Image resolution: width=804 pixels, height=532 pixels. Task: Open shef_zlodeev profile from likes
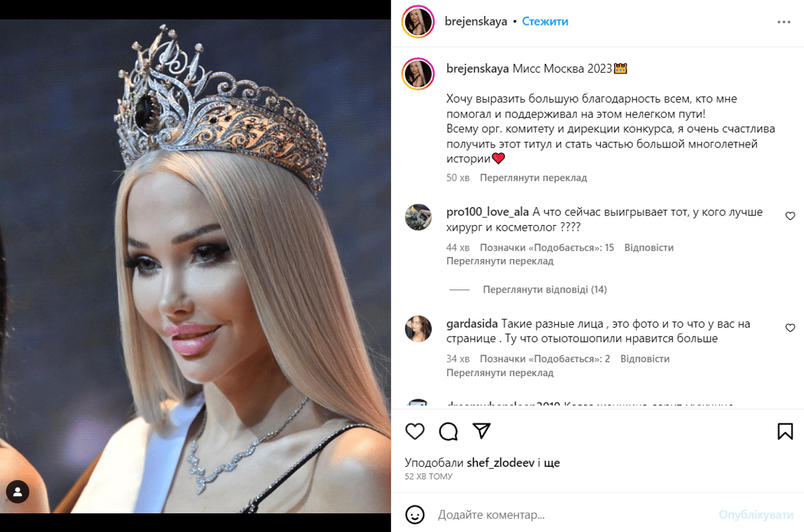click(500, 463)
